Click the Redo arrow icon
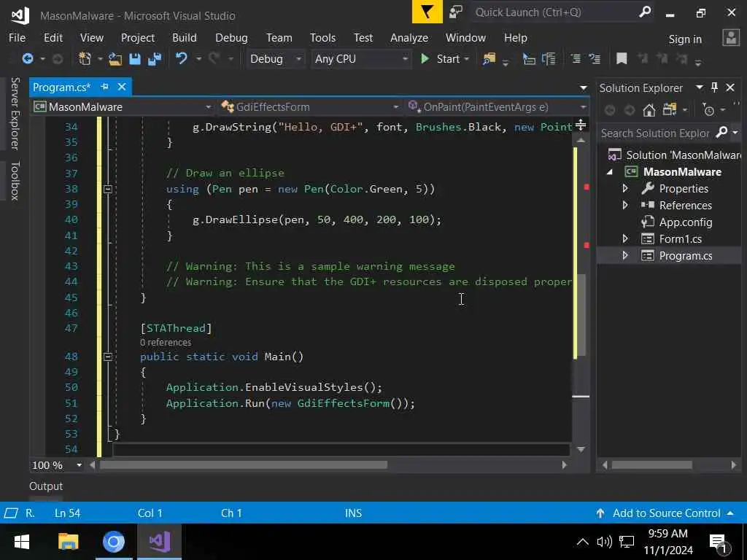 pyautogui.click(x=214, y=58)
